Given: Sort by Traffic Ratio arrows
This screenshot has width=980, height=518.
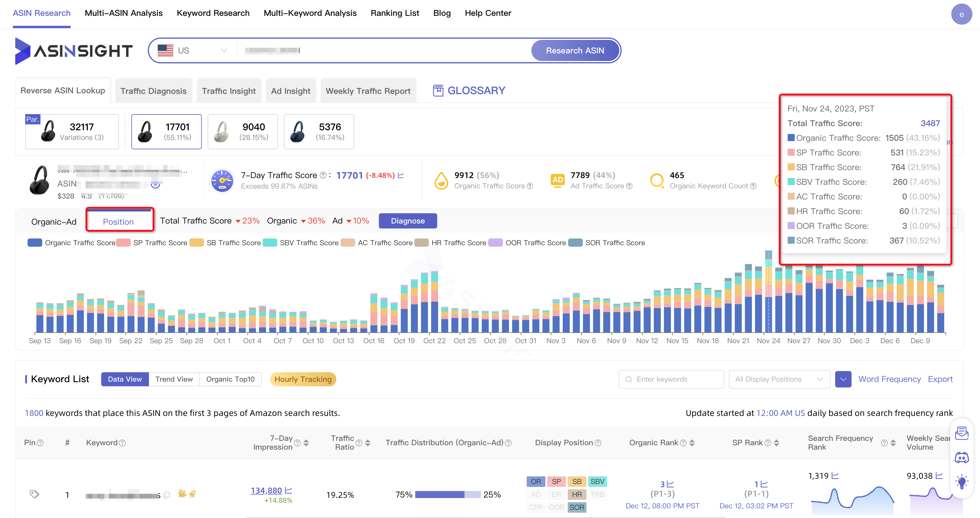Looking at the screenshot, I should pyautogui.click(x=367, y=443).
